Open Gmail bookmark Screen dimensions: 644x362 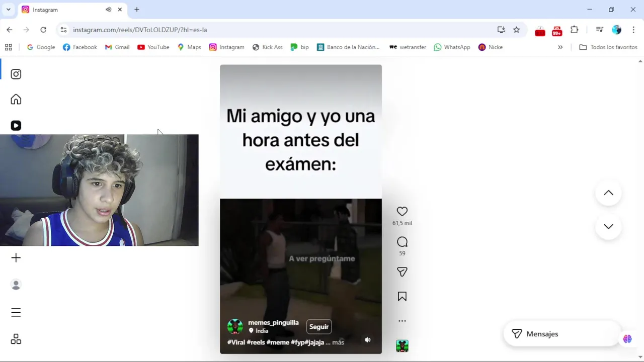click(x=117, y=47)
